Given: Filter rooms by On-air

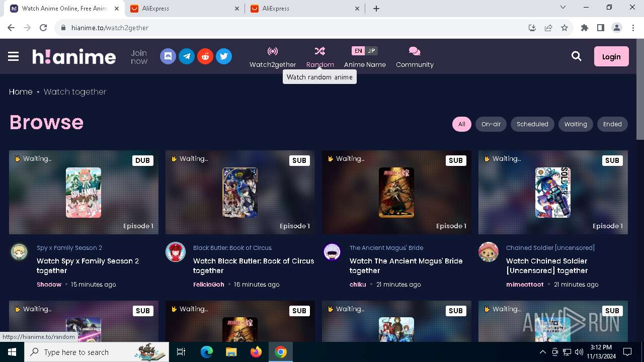Looking at the screenshot, I should click(x=491, y=124).
